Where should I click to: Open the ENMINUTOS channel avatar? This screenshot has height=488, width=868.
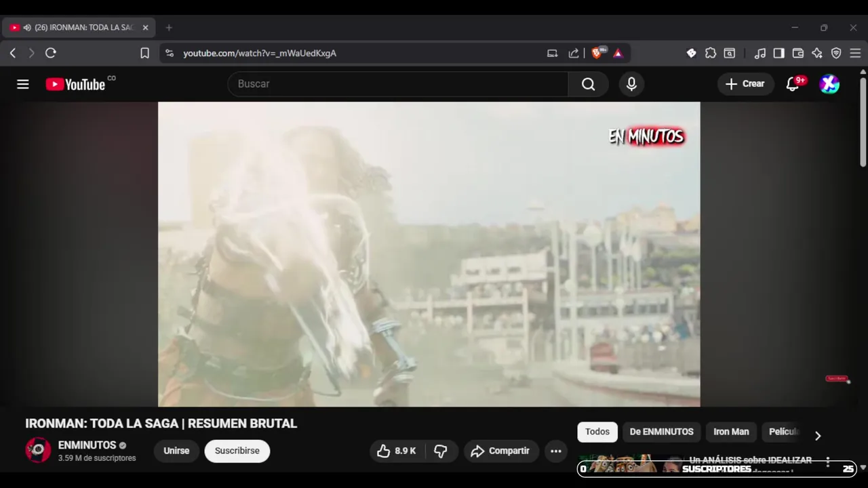pyautogui.click(x=38, y=451)
